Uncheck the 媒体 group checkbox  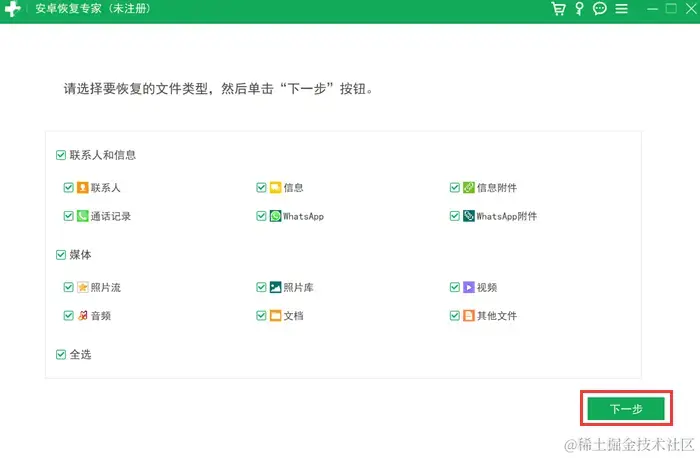point(61,255)
